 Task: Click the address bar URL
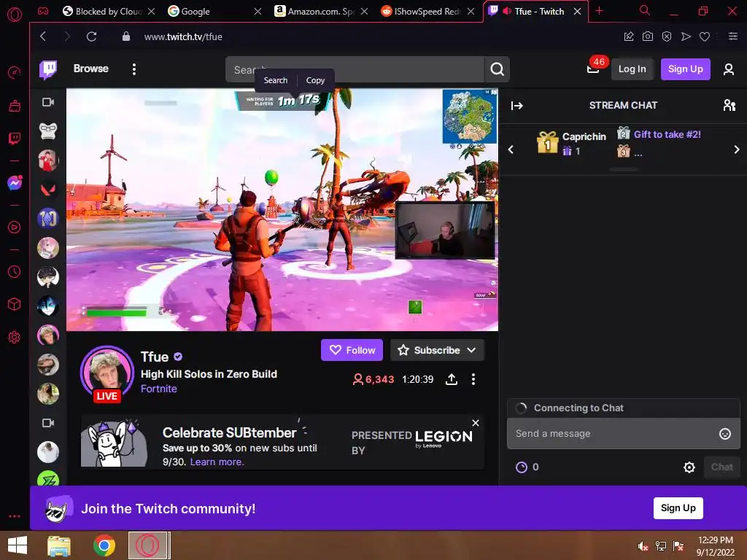click(x=183, y=36)
